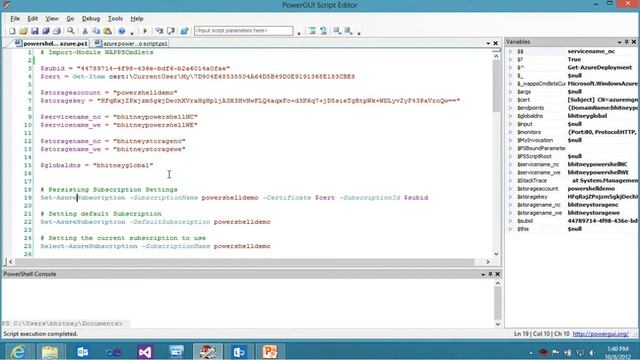Screen dimensions: 640x360
Task: Click the '# Persisting Subscription Settings' comment line
Action: click(x=109, y=189)
